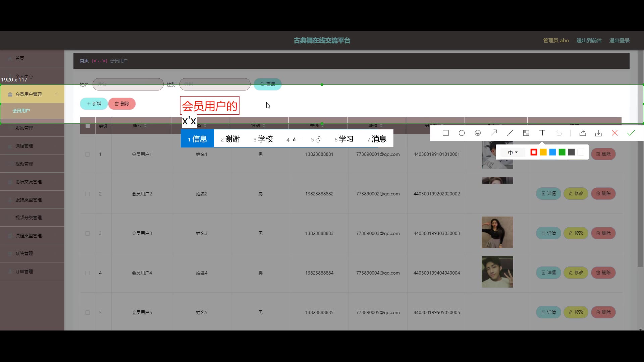
Task: Focus the 性别 search input
Action: click(215, 84)
